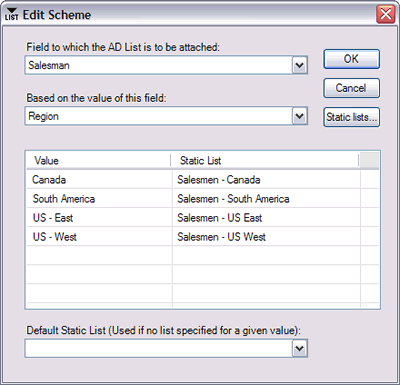This screenshot has height=385, width=400.
Task: Open the Static lists... button
Action: 351,117
